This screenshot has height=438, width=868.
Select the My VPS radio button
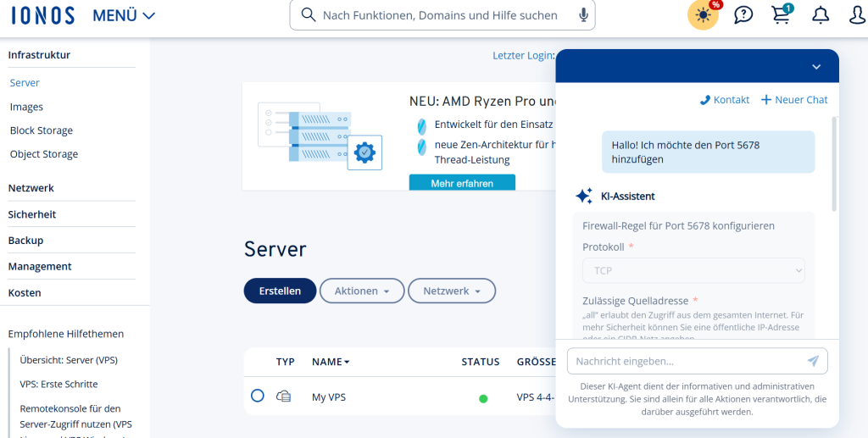click(x=258, y=396)
